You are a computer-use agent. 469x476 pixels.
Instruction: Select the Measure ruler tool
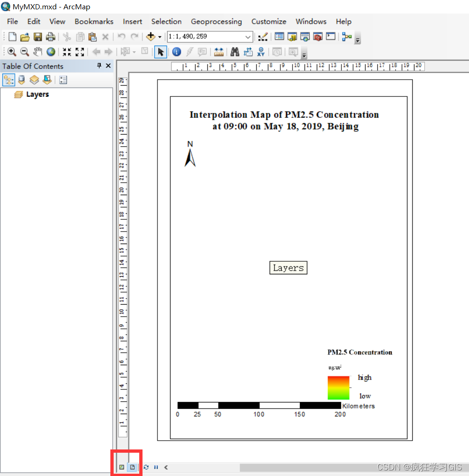point(218,52)
